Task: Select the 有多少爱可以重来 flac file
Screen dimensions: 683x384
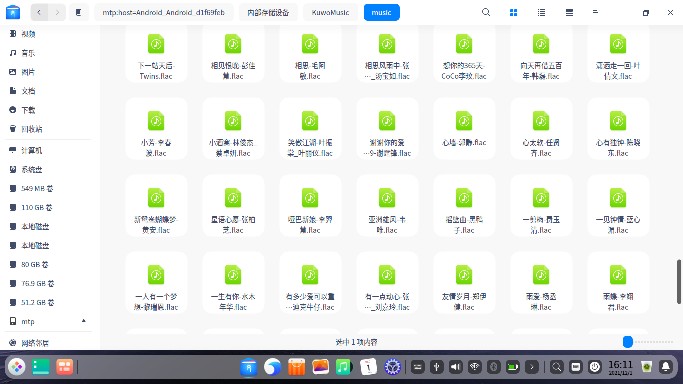Action: click(310, 283)
